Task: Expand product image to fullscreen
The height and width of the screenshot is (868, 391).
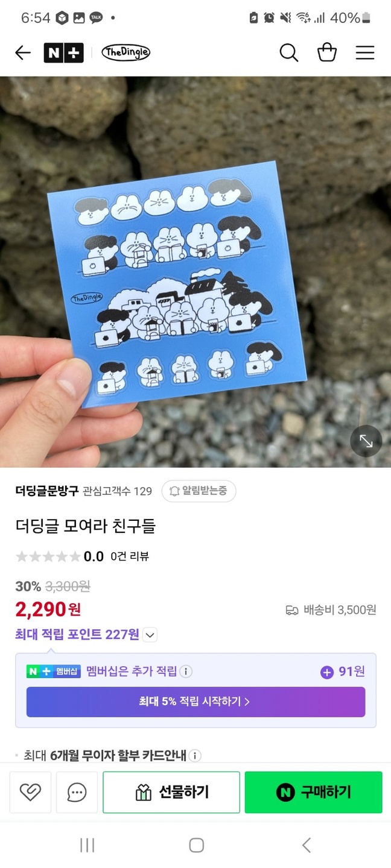Action: pos(366,441)
